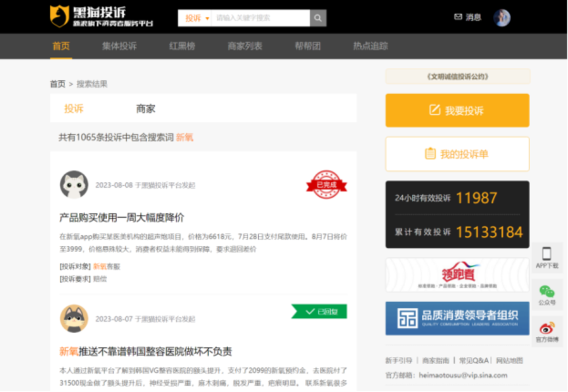Click the green 已回复 ribbon badge
Screen dimensions: 568x392
(x=319, y=311)
